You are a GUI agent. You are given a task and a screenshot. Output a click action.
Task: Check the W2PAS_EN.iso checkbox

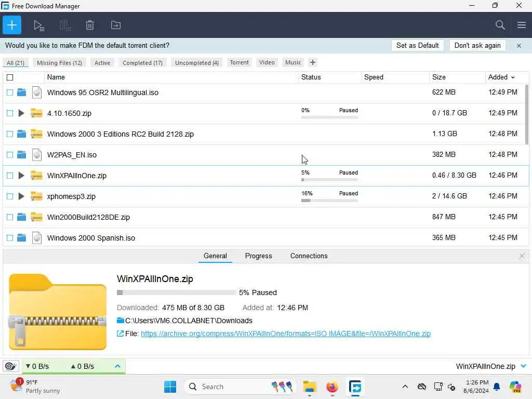(10, 155)
